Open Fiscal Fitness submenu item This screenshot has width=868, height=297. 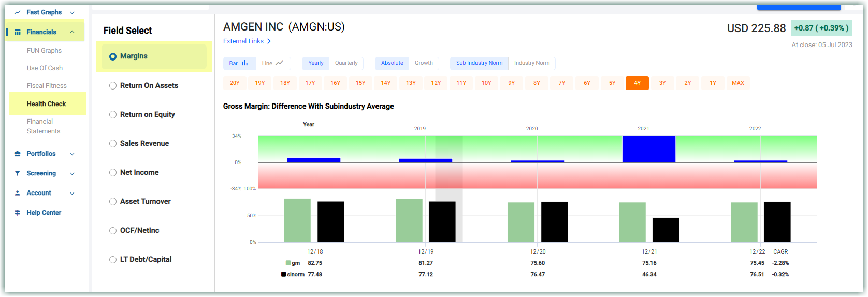point(47,86)
